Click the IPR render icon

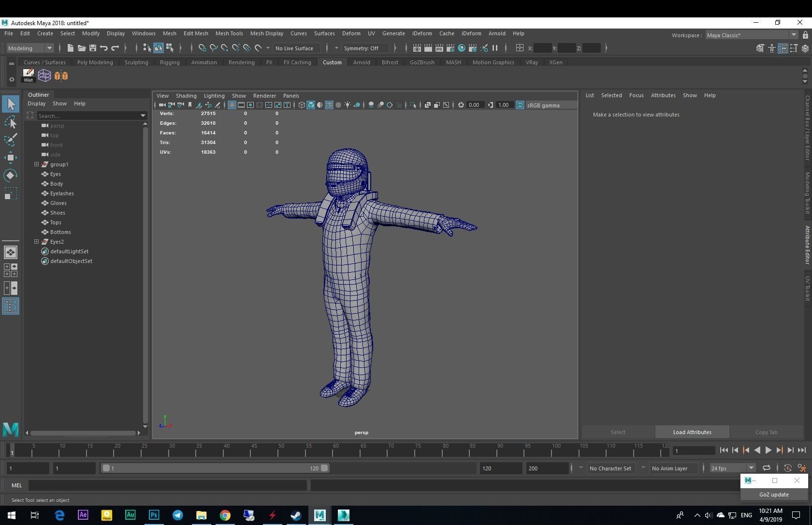tap(439, 48)
